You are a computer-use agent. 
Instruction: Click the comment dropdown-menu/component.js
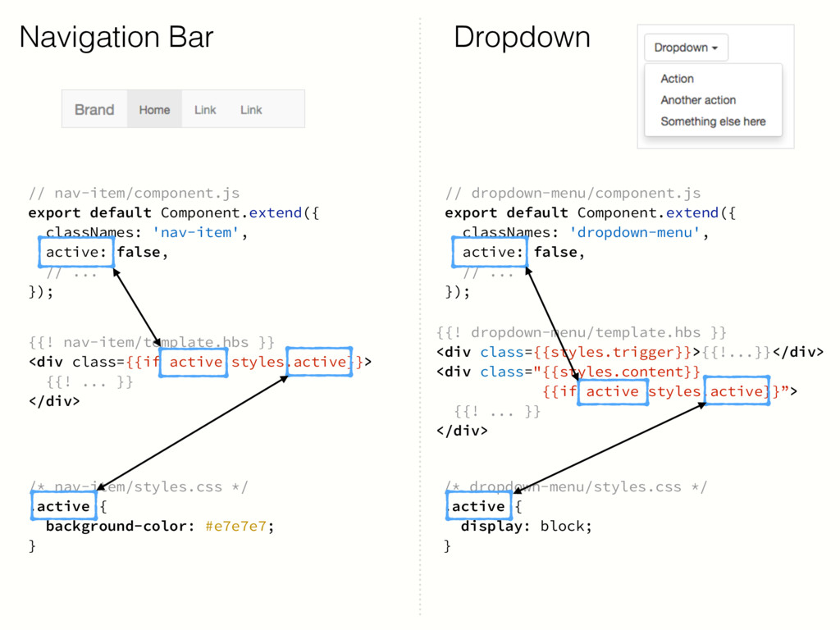click(573, 193)
